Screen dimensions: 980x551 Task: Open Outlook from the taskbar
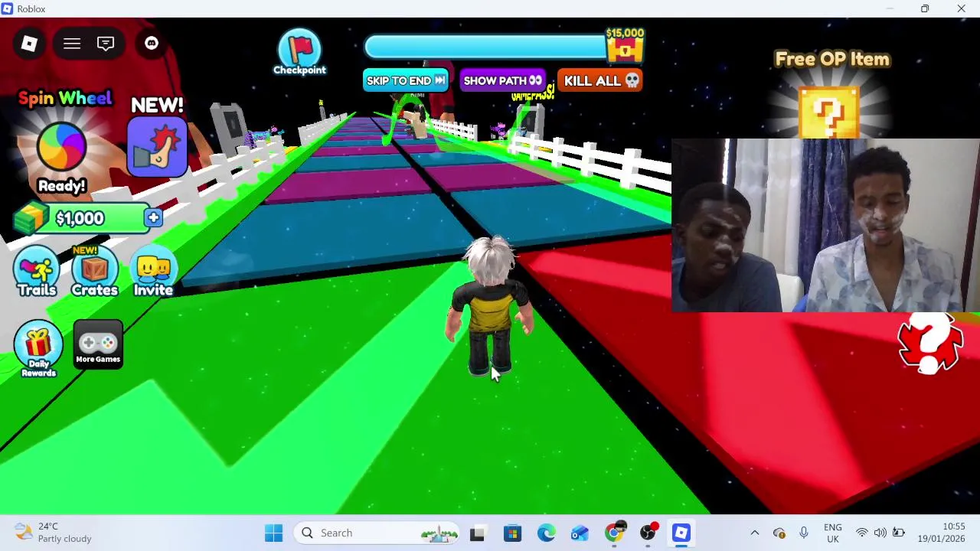coord(580,533)
